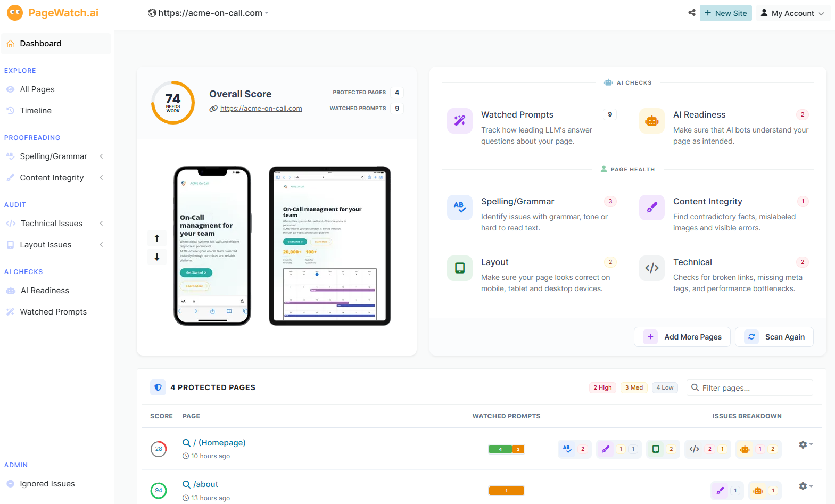Screen dimensions: 835x504
Task: Click the PageWatch.ai owl logo
Action: pyautogui.click(x=15, y=13)
